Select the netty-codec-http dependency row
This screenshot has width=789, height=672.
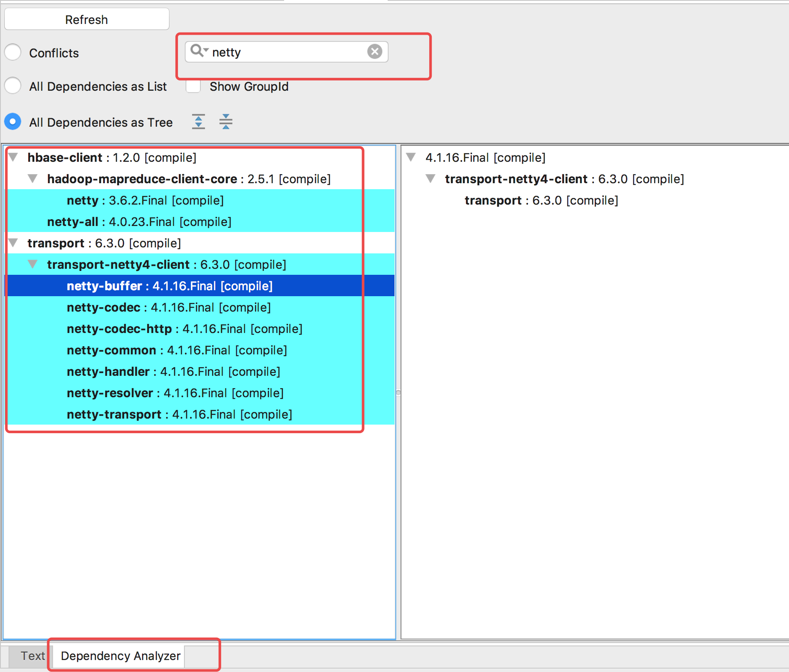pos(199,328)
